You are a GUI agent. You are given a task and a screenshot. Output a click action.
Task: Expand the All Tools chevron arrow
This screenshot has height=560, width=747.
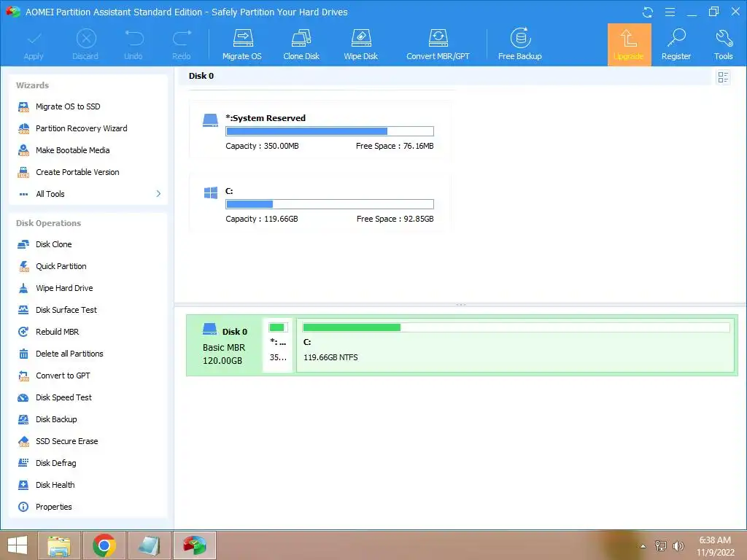pos(158,194)
